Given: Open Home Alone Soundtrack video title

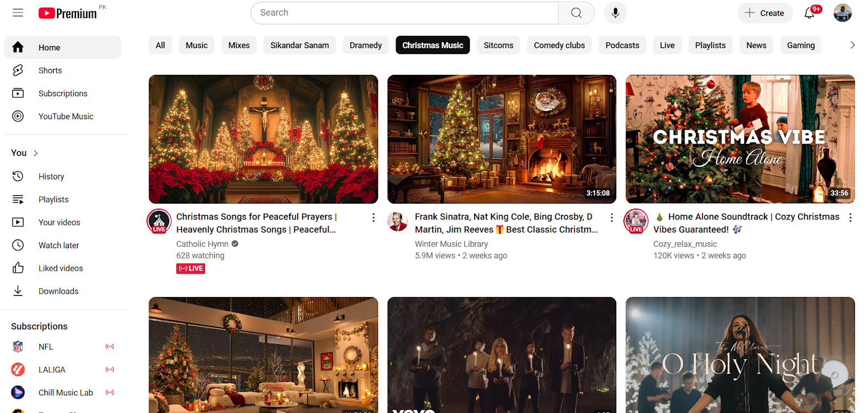Looking at the screenshot, I should coord(746,223).
